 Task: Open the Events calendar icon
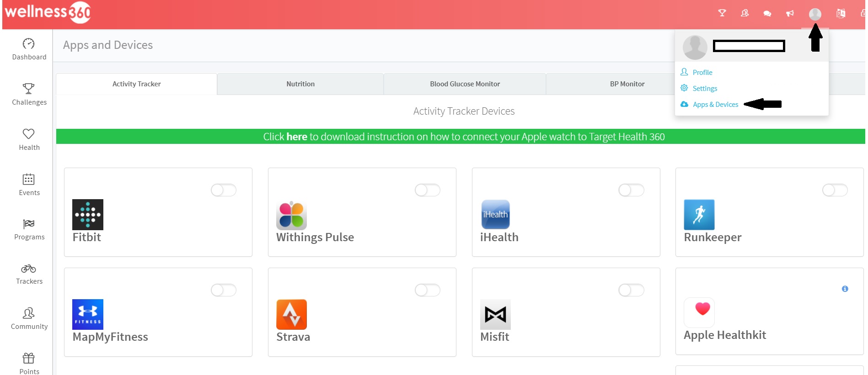[x=29, y=179]
